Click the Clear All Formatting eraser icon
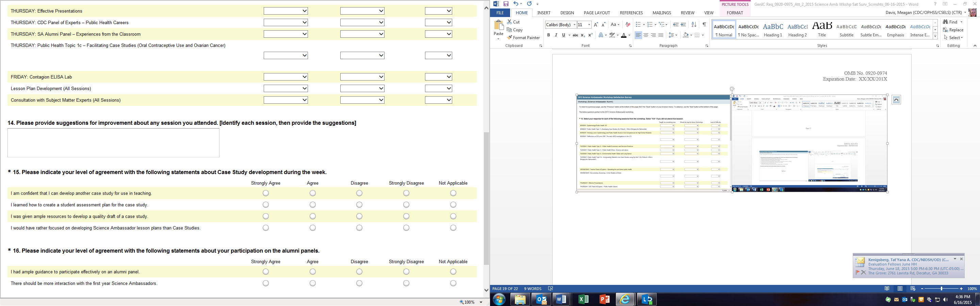Image resolution: width=980 pixels, height=306 pixels. (628, 25)
